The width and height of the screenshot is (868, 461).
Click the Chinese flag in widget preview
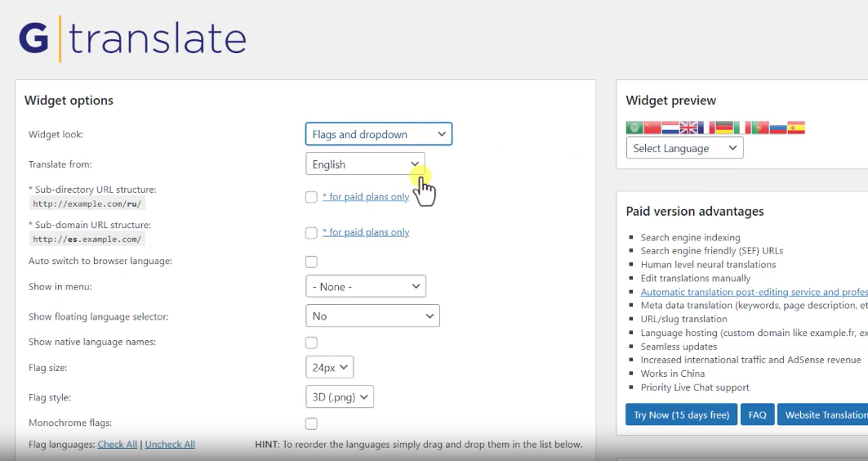click(x=652, y=128)
